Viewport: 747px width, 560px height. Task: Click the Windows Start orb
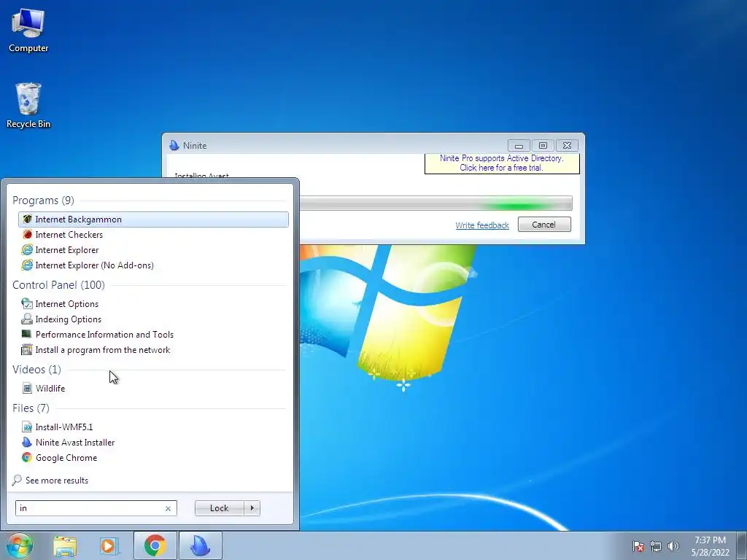[20, 545]
